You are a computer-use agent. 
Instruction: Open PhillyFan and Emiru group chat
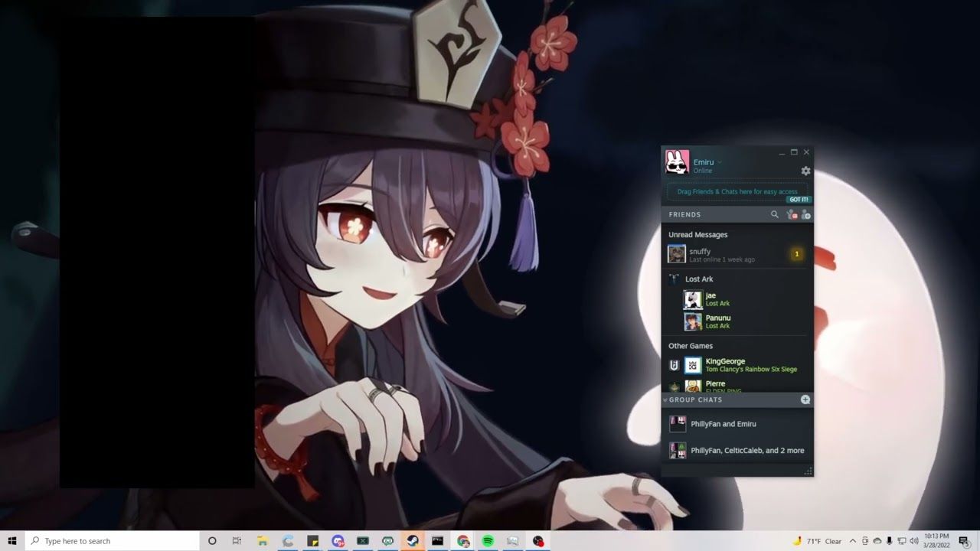click(x=737, y=424)
